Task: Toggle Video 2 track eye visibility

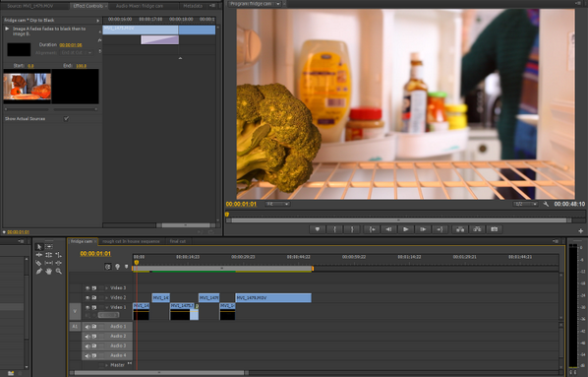Action: click(x=88, y=298)
